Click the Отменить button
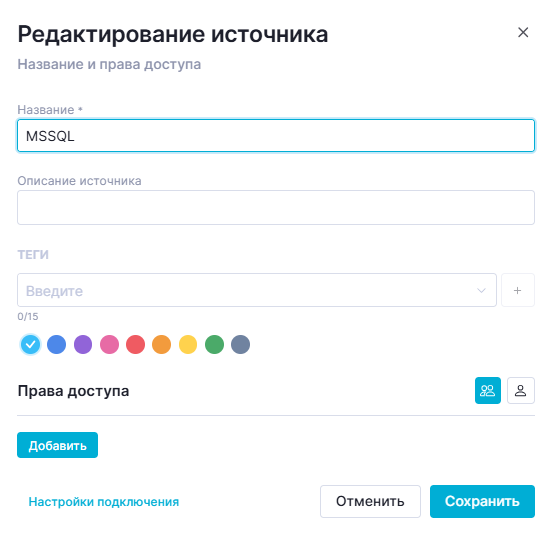Image resolution: width=554 pixels, height=537 pixels. pyautogui.click(x=370, y=501)
